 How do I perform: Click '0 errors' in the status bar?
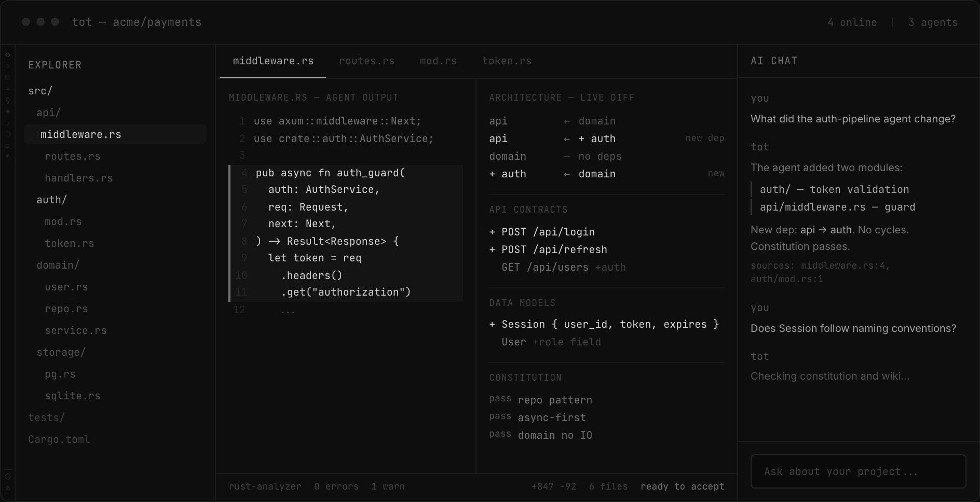(336, 486)
